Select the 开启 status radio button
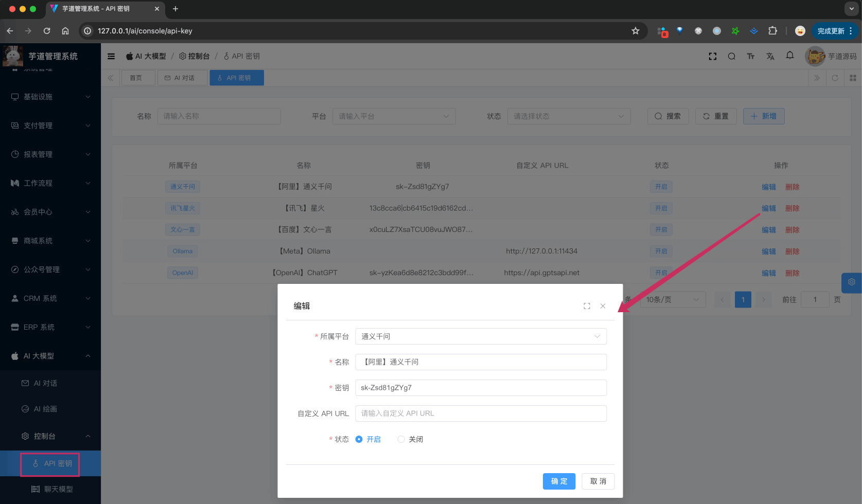862x504 pixels. coord(359,439)
